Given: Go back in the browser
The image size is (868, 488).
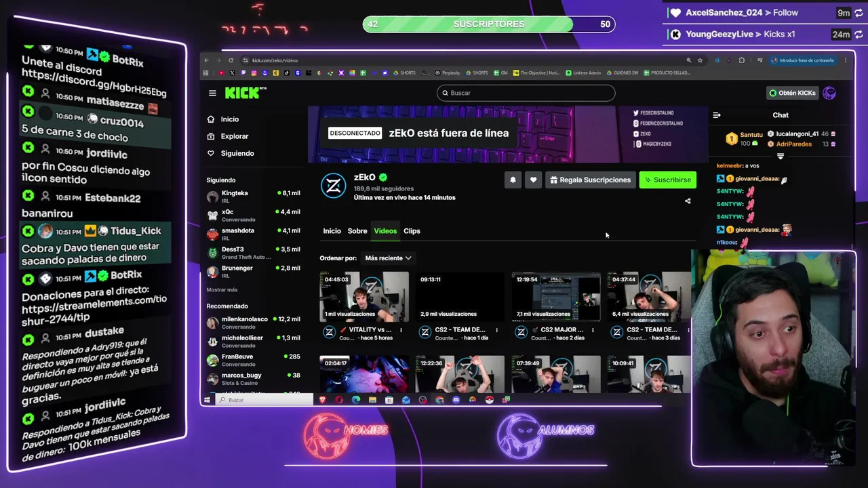Looking at the screenshot, I should click(x=207, y=60).
